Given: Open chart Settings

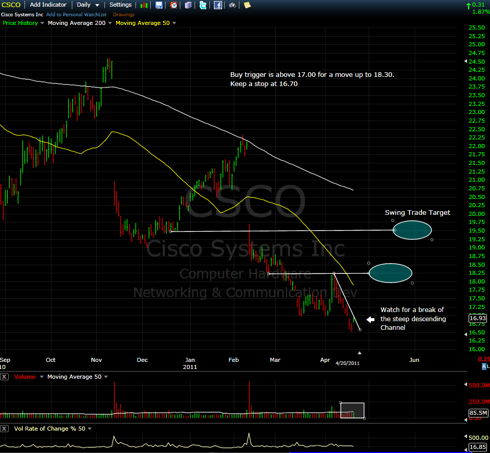Looking at the screenshot, I should [120, 5].
